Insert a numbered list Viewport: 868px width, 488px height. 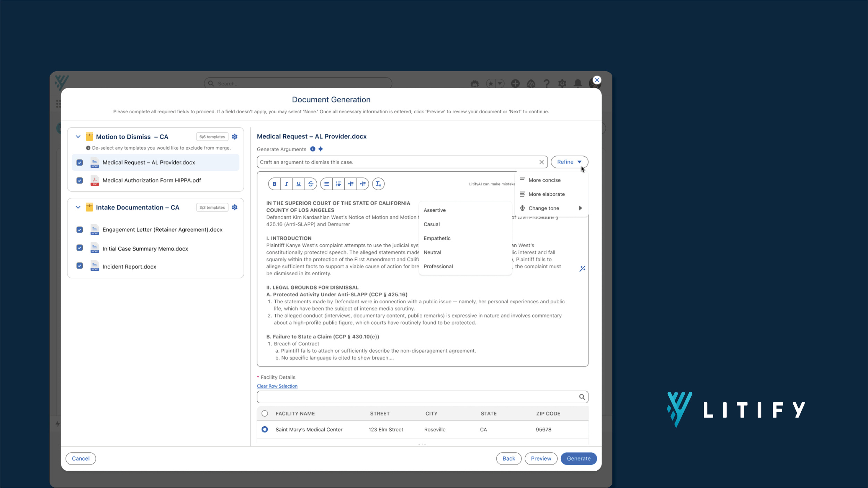coord(339,184)
